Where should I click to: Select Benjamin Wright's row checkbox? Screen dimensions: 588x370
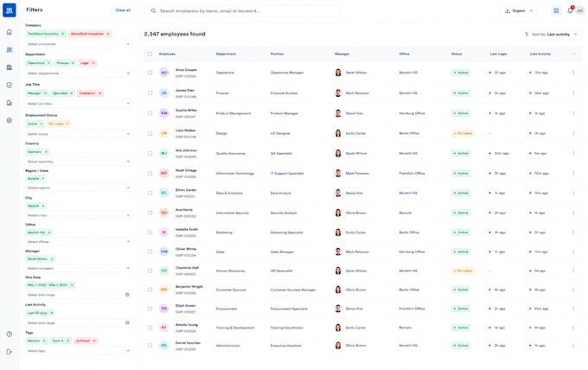(150, 290)
